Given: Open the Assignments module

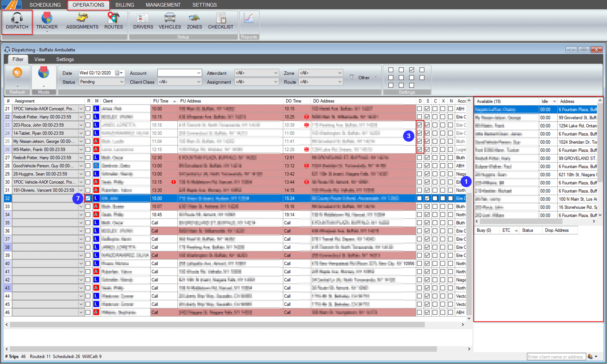Looking at the screenshot, I should point(82,21).
